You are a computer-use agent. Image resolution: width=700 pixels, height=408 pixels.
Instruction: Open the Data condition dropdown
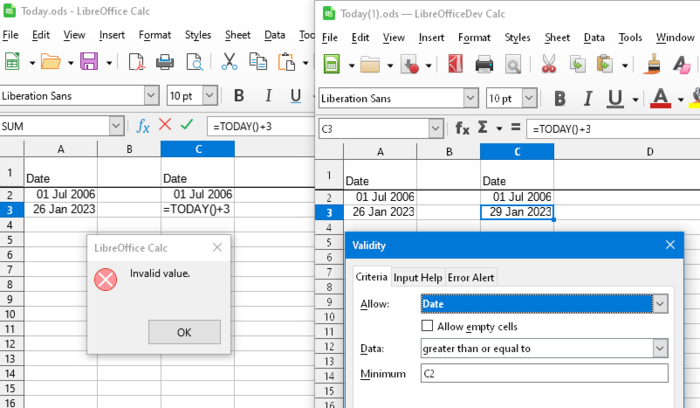[x=659, y=348]
